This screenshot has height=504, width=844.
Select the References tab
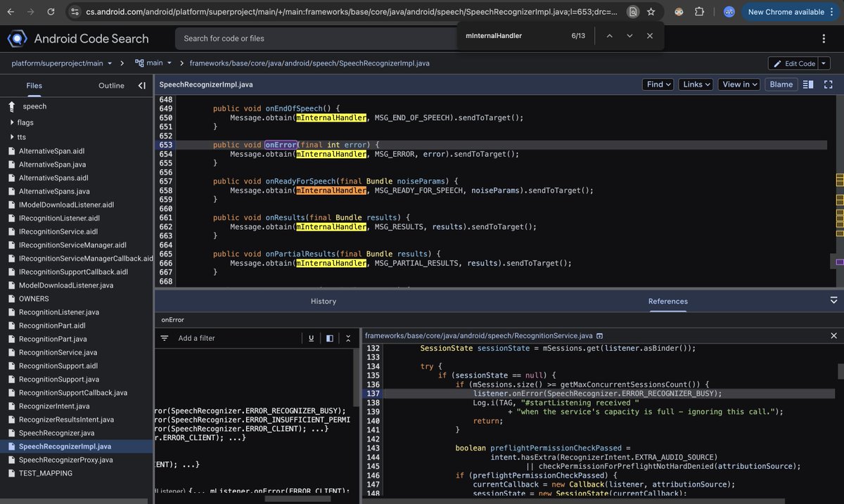coord(668,301)
